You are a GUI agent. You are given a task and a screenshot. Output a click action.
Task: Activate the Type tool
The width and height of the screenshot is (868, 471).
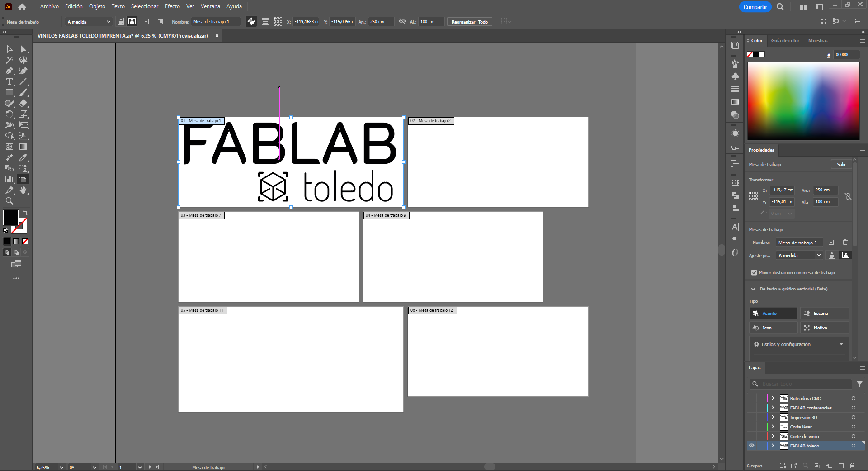pos(9,81)
